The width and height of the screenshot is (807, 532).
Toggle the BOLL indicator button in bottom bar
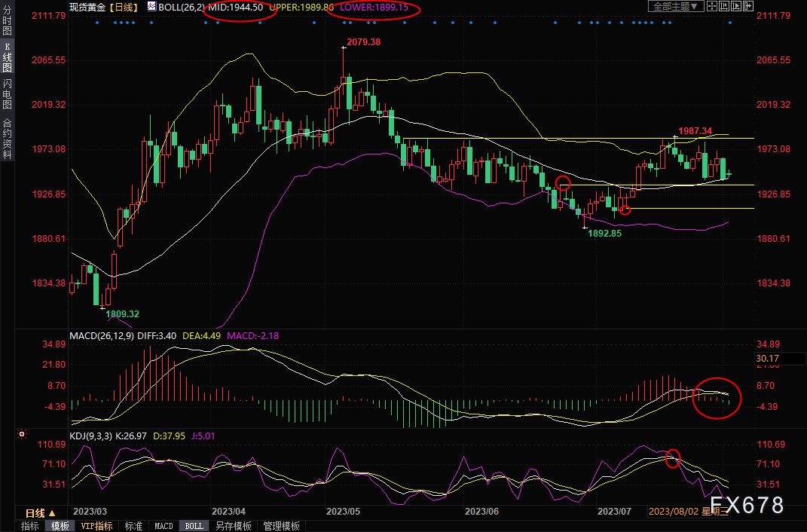pyautogui.click(x=194, y=526)
